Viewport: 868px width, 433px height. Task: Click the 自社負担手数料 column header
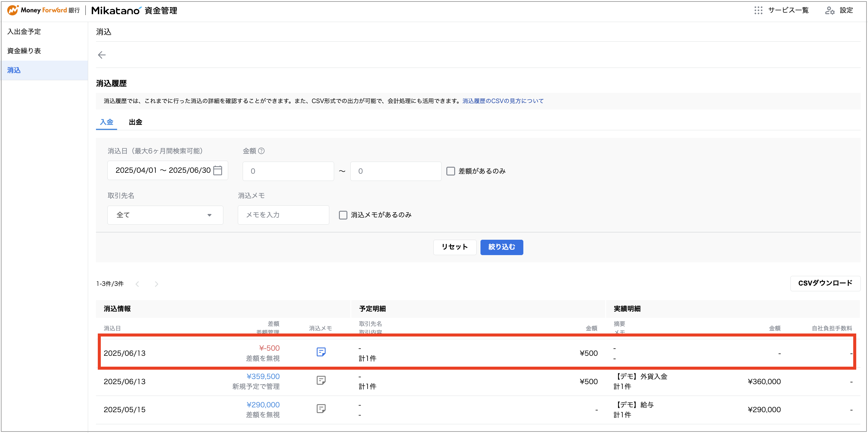point(831,328)
